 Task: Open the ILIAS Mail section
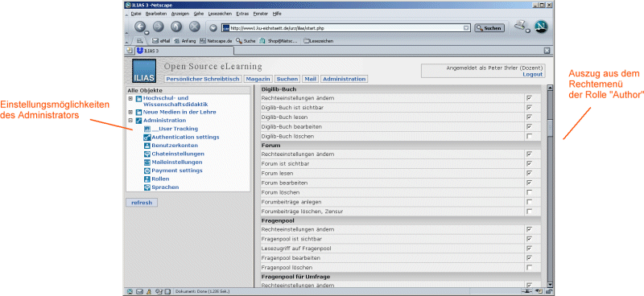pyautogui.click(x=311, y=79)
